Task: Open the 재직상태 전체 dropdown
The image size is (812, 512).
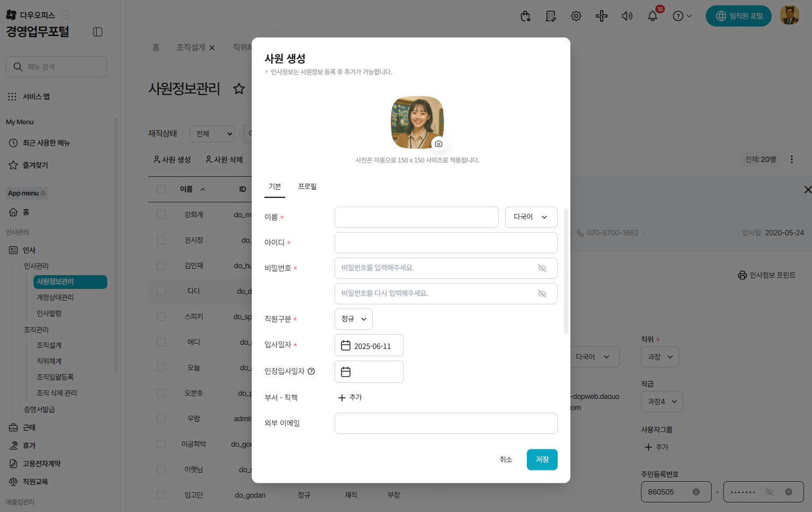Action: tap(212, 134)
